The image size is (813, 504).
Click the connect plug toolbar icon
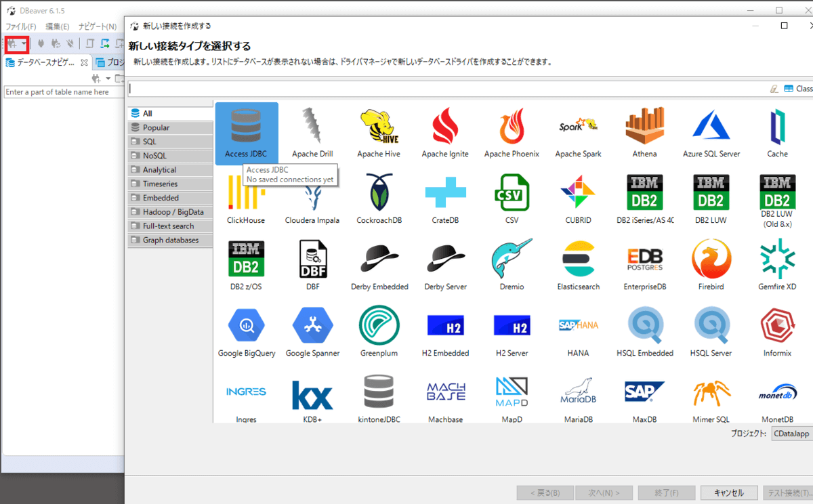(41, 43)
